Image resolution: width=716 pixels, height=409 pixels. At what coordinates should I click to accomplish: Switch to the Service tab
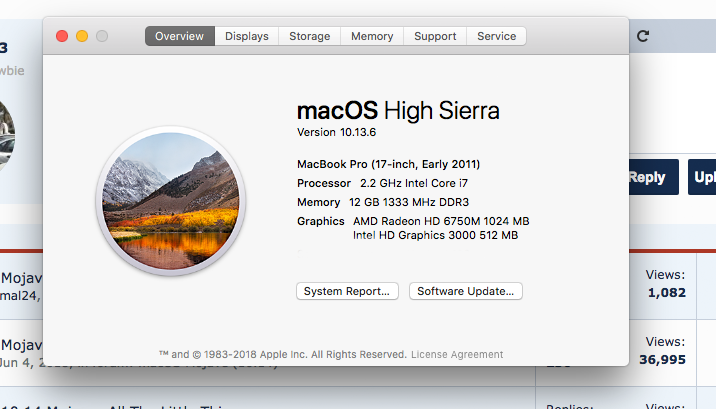496,36
